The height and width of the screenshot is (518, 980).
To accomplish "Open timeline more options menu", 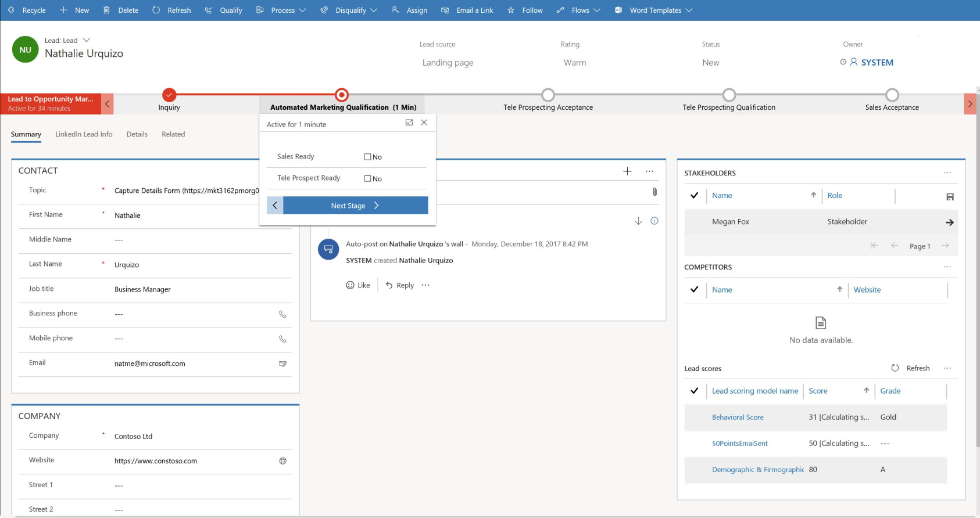I will click(x=649, y=171).
